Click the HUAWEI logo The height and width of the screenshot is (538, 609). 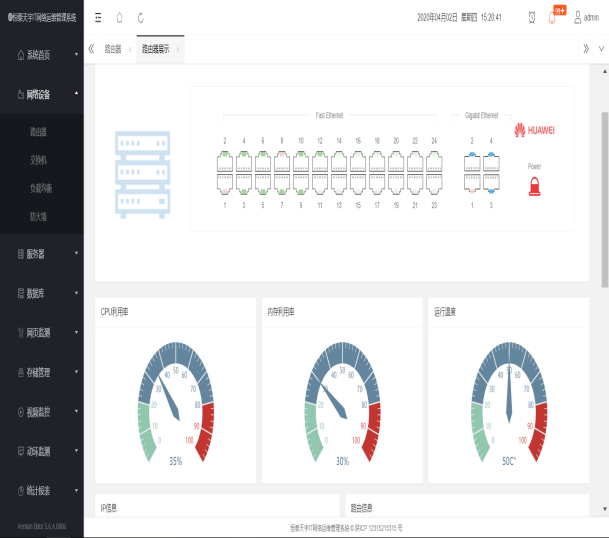click(x=534, y=130)
